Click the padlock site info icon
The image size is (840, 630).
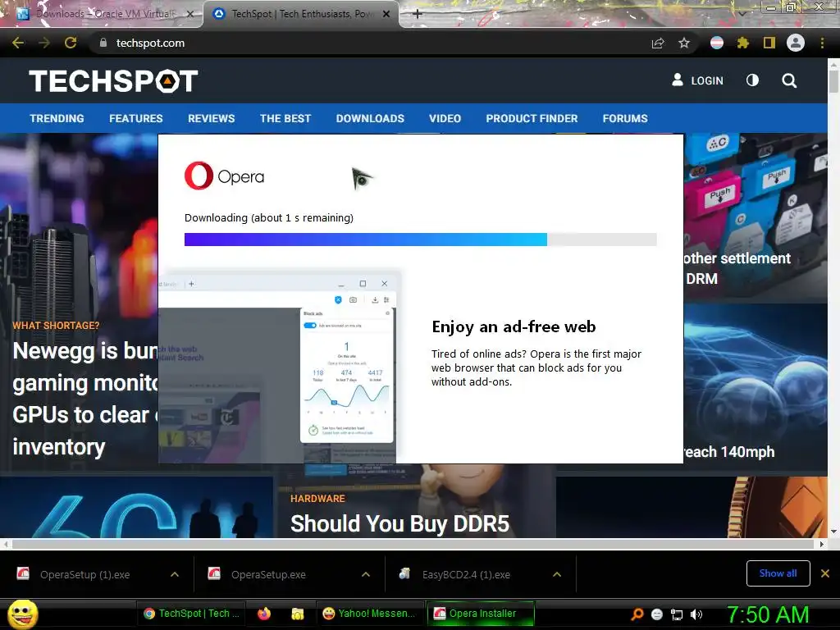[103, 43]
